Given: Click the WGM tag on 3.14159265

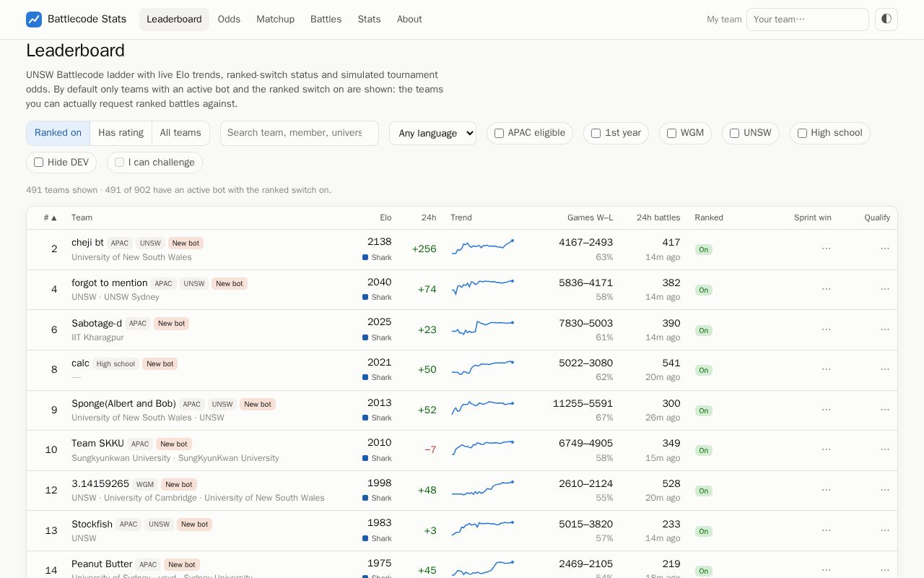Looking at the screenshot, I should [x=145, y=485].
